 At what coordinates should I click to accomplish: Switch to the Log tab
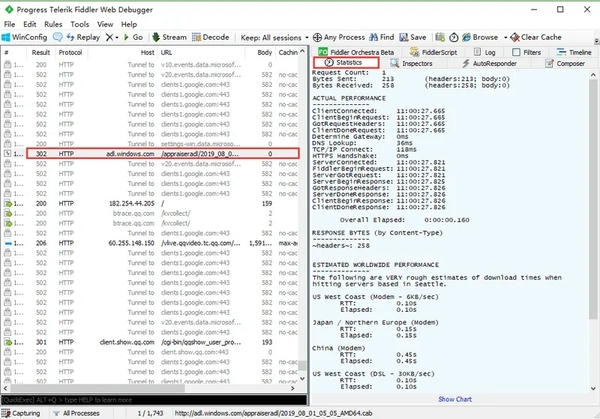[x=485, y=52]
